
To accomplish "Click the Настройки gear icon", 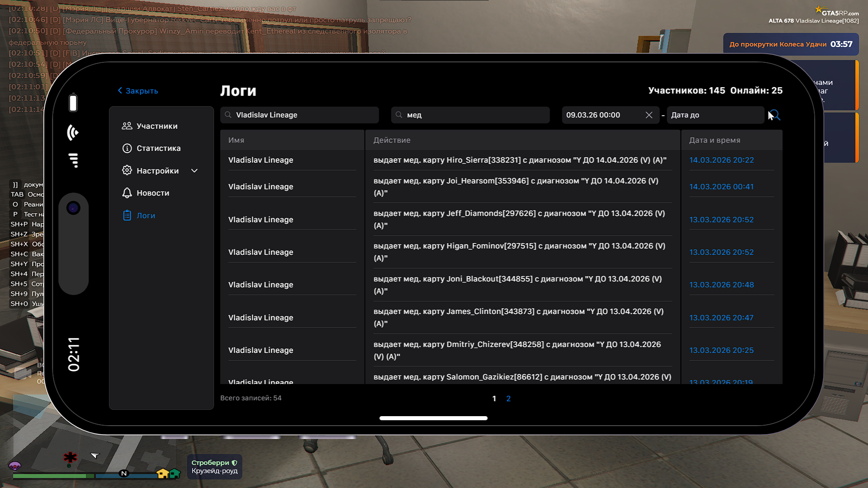I will click(127, 170).
